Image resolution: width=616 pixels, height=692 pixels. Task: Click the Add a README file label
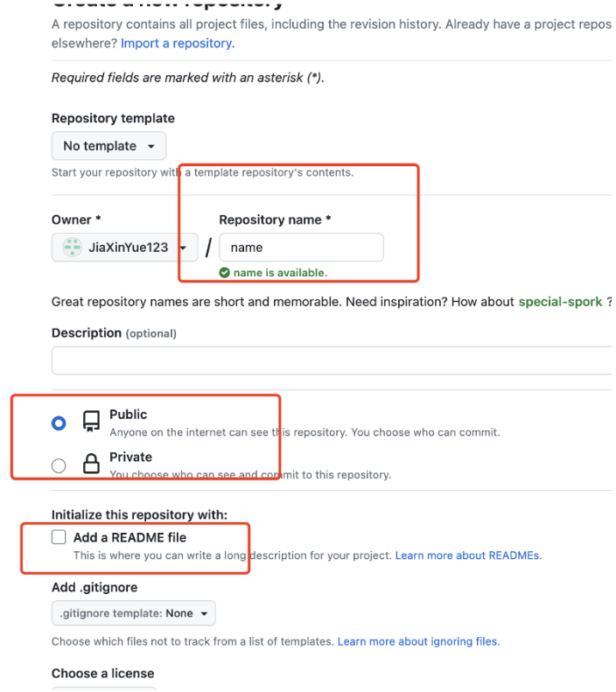[x=129, y=537]
